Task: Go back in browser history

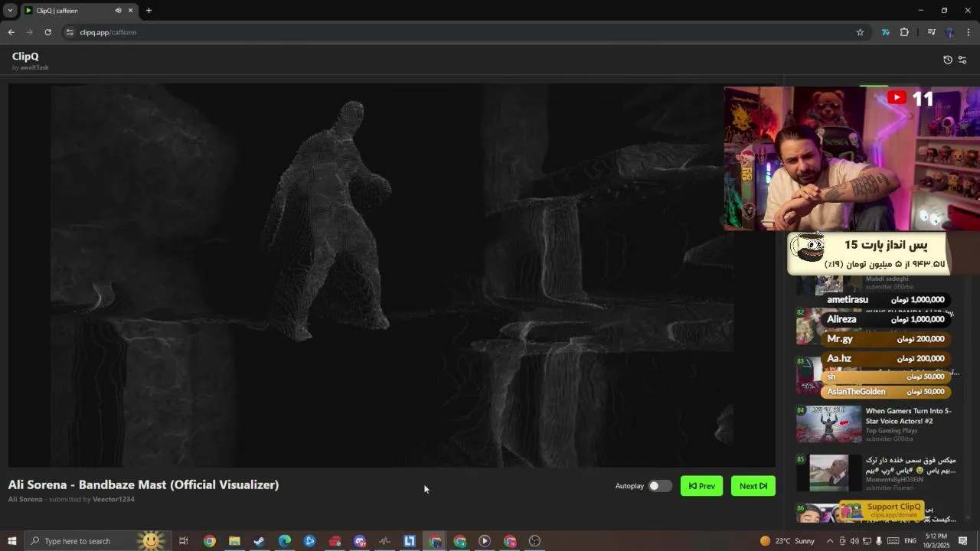Action: [11, 32]
